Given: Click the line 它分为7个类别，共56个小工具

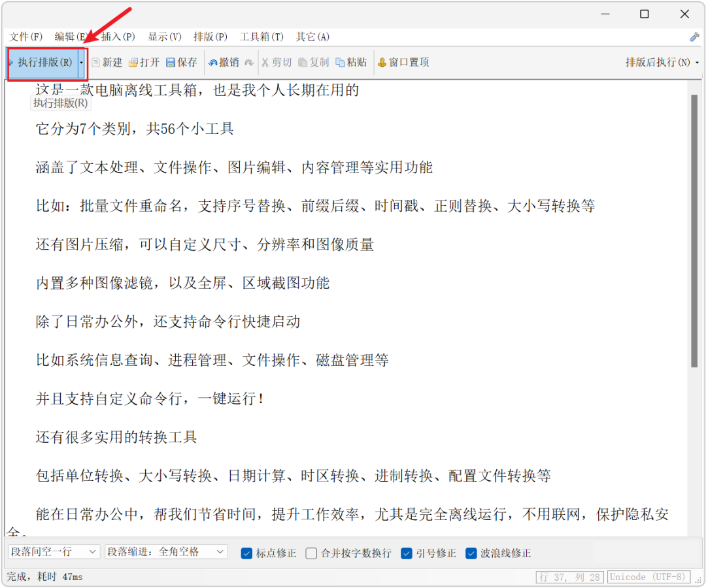Looking at the screenshot, I should [135, 129].
